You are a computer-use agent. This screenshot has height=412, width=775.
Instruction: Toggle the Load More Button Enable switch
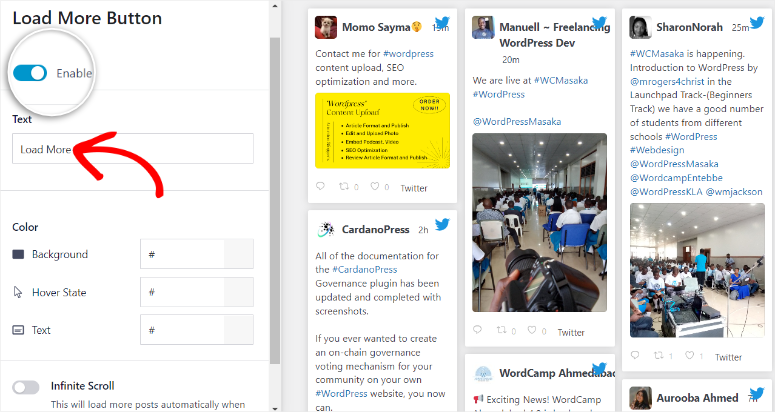pyautogui.click(x=30, y=73)
